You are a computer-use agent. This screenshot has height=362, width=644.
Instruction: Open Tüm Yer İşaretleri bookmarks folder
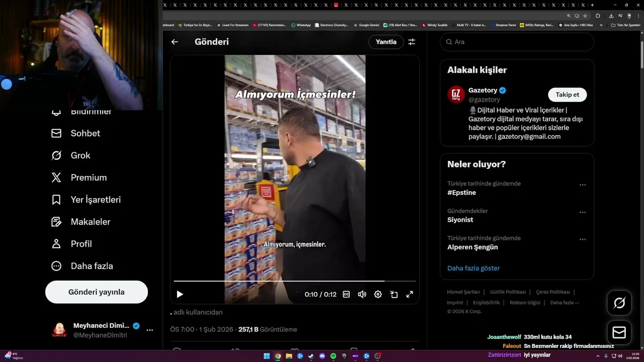(625, 25)
